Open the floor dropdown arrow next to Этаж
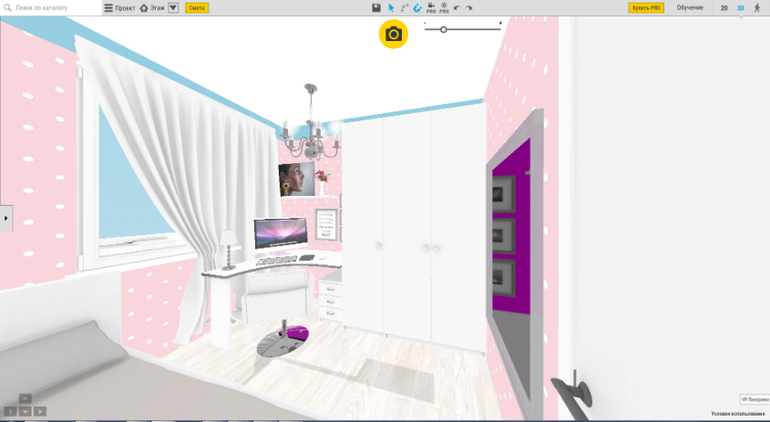 click(173, 8)
